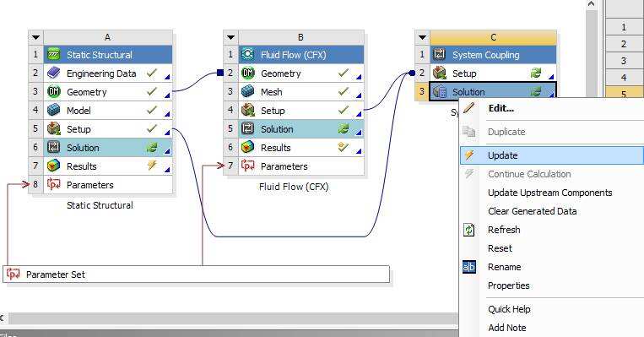644x337 pixels.
Task: Click the update-required lightning icon on Results row A7
Action: pyautogui.click(x=152, y=166)
